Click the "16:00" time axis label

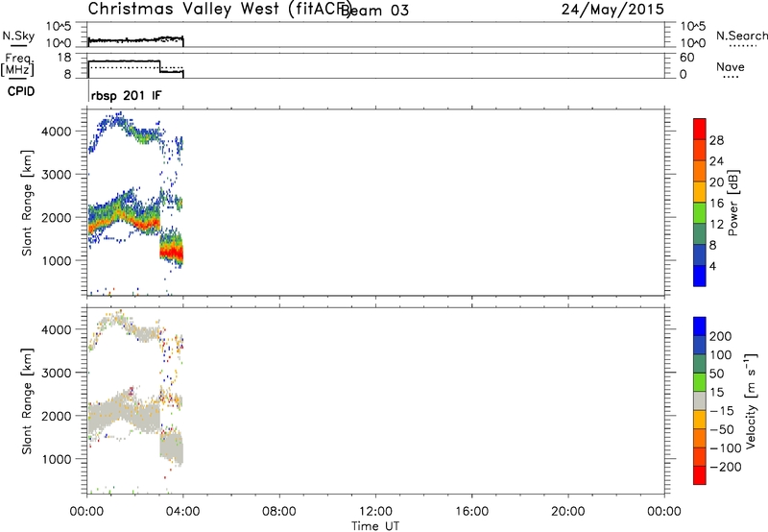point(471,512)
